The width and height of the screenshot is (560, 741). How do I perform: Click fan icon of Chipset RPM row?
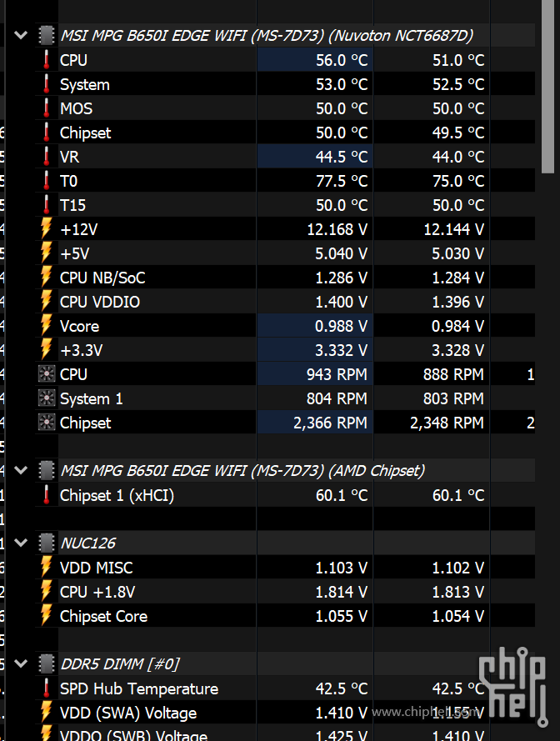tap(47, 423)
